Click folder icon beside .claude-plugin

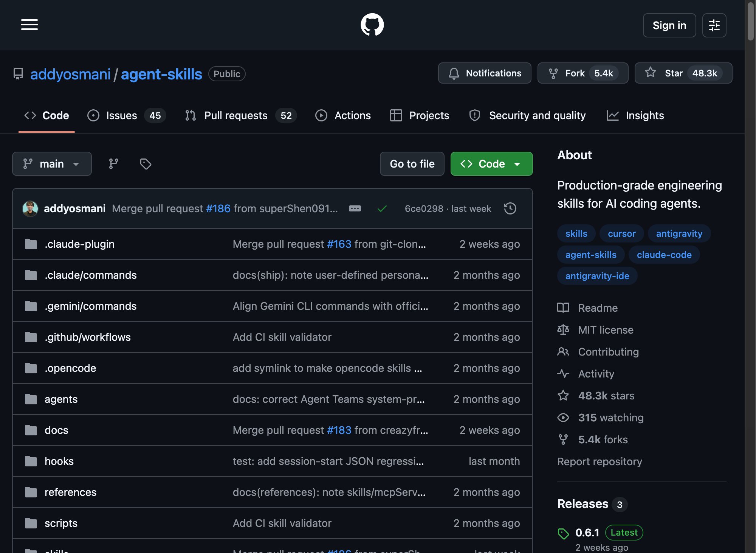[x=31, y=244]
